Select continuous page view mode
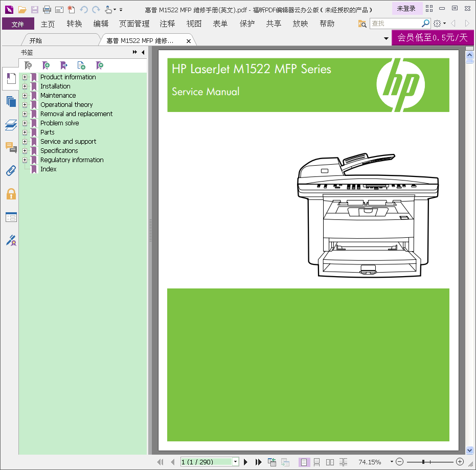The image size is (476, 470). point(316,462)
